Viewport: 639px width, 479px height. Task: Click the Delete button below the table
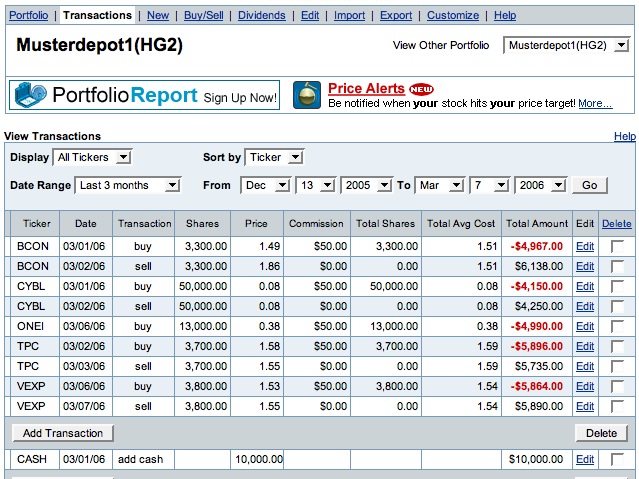pyautogui.click(x=602, y=433)
